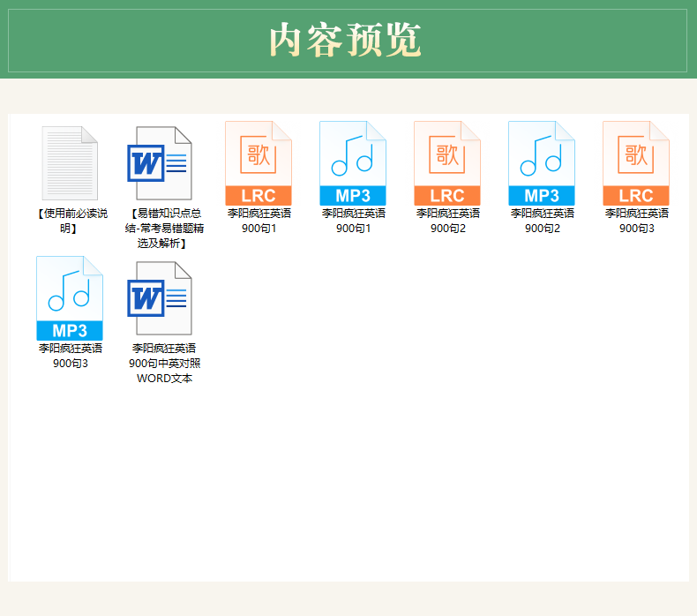The image size is (697, 616).
Task: Click the 内容预览 header title
Action: coord(345,40)
